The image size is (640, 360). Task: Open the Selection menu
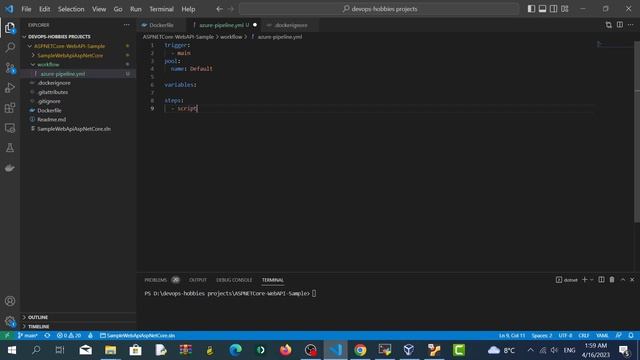(71, 9)
